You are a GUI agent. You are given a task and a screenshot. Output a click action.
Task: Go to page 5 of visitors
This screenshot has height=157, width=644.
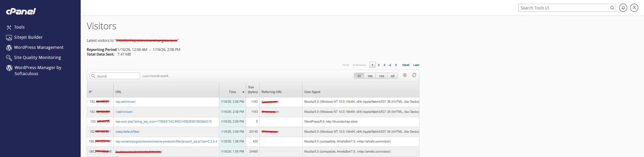click(x=396, y=65)
